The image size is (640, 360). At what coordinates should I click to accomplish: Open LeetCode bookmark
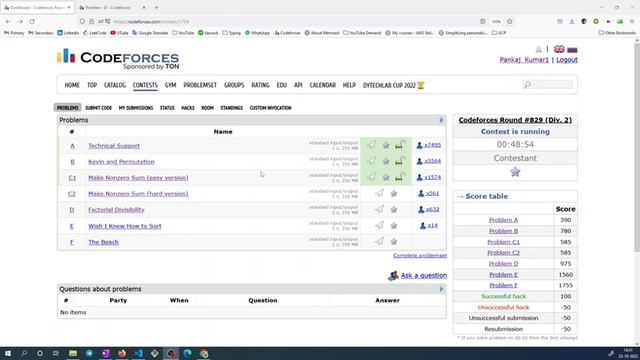click(x=95, y=33)
